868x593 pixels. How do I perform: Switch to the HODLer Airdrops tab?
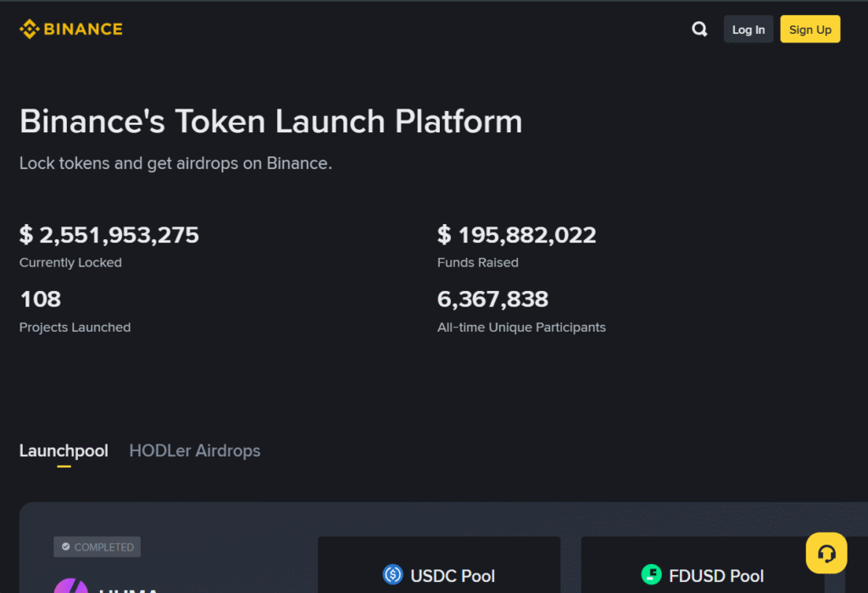pos(194,450)
